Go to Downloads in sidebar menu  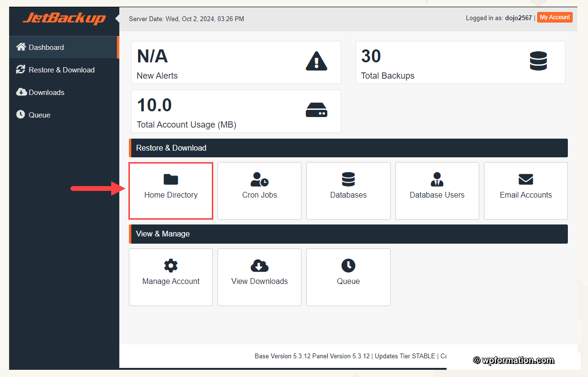[64, 93]
